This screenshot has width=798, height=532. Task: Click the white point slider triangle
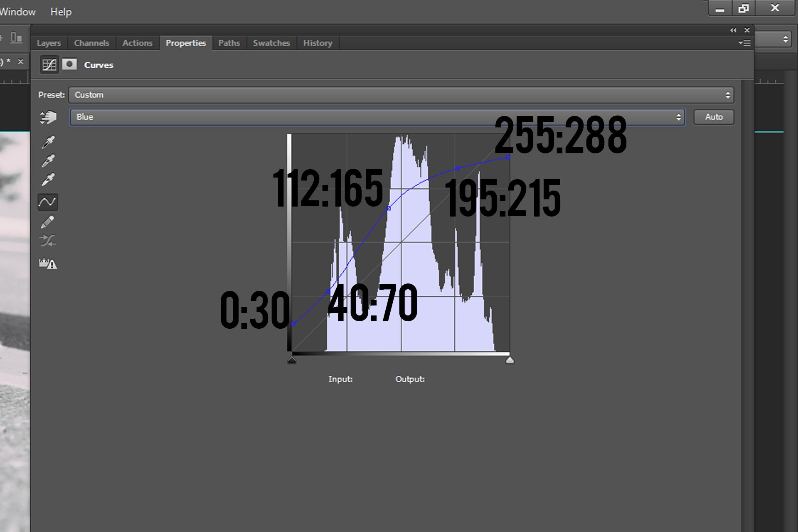(510, 360)
